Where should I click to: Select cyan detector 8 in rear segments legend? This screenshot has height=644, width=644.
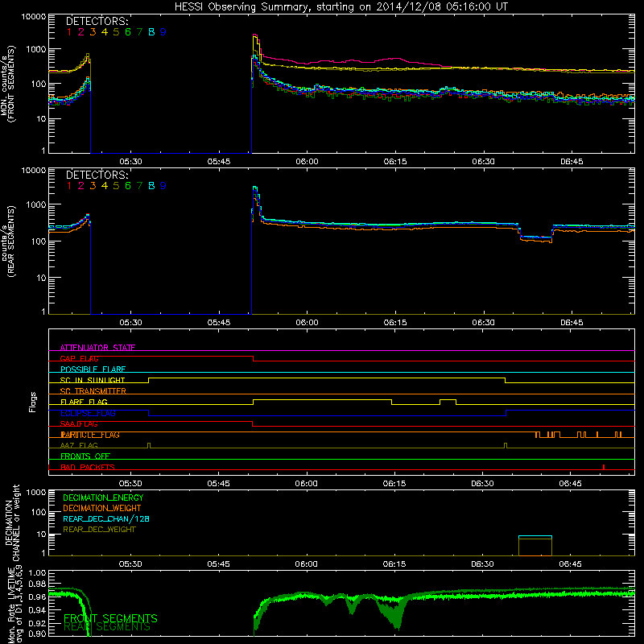point(151,186)
